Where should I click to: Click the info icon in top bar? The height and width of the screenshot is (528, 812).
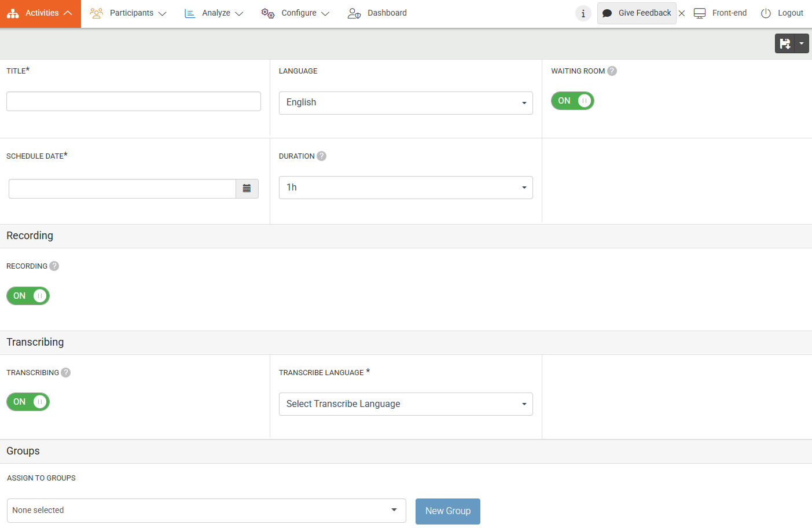coord(583,13)
